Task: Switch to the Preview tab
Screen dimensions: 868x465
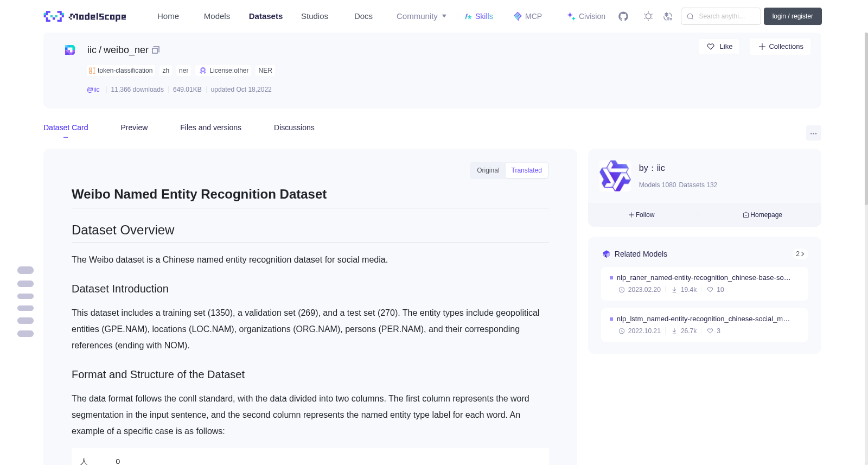Action: pos(134,128)
